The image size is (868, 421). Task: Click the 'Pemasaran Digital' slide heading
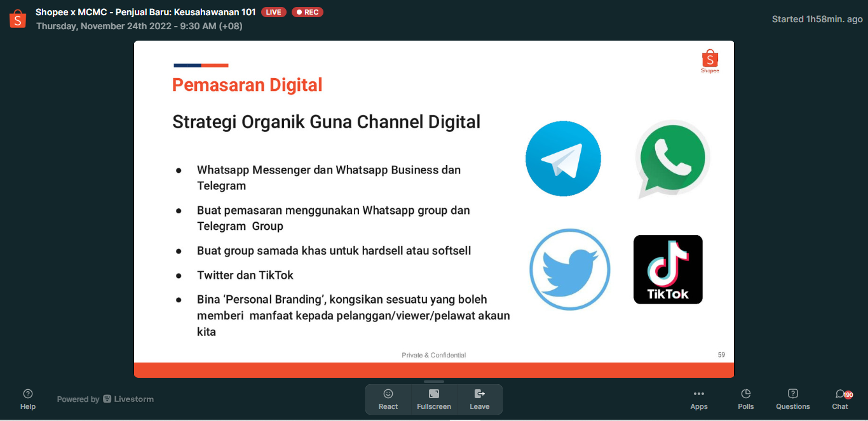click(x=247, y=84)
